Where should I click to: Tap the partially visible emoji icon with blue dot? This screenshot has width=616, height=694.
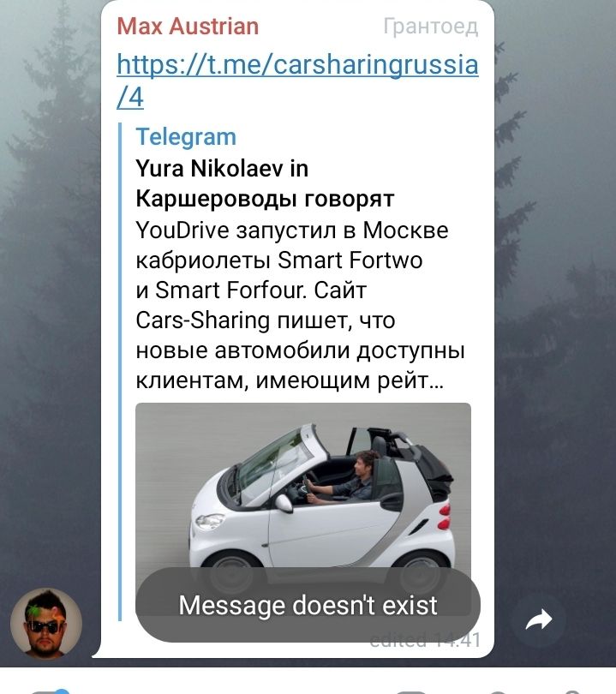click(49, 691)
